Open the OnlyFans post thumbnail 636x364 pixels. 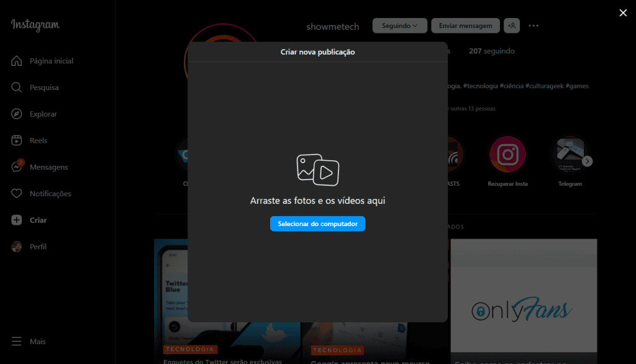tap(524, 301)
